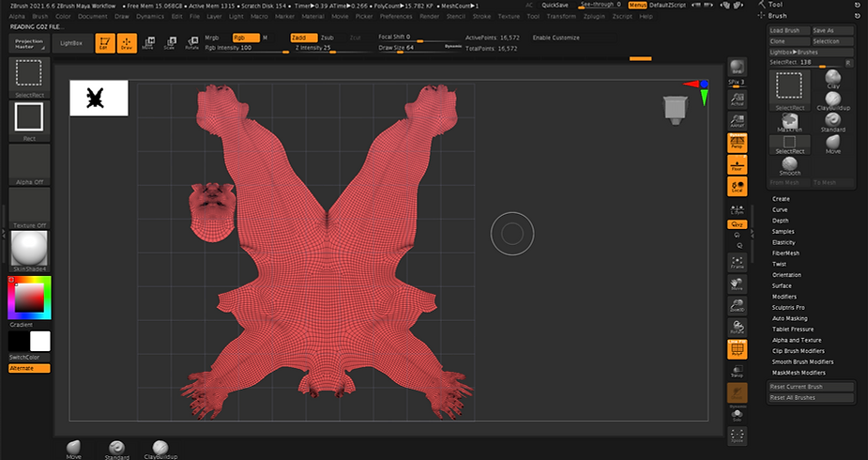Open the Zplugin menu
This screenshot has height=460, width=868.
pyautogui.click(x=594, y=17)
